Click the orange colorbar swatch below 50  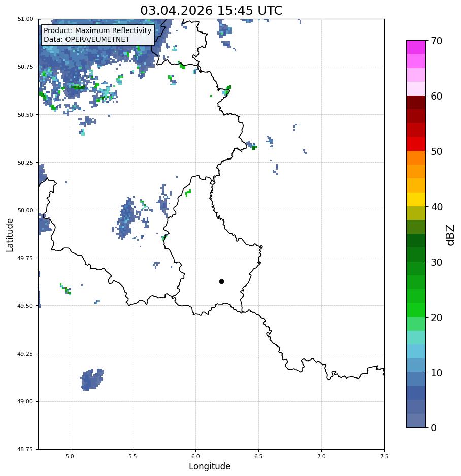point(416,158)
